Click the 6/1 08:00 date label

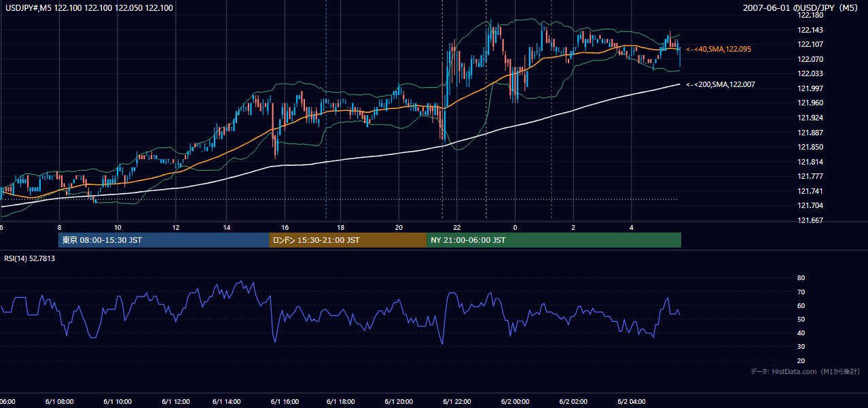(x=60, y=402)
